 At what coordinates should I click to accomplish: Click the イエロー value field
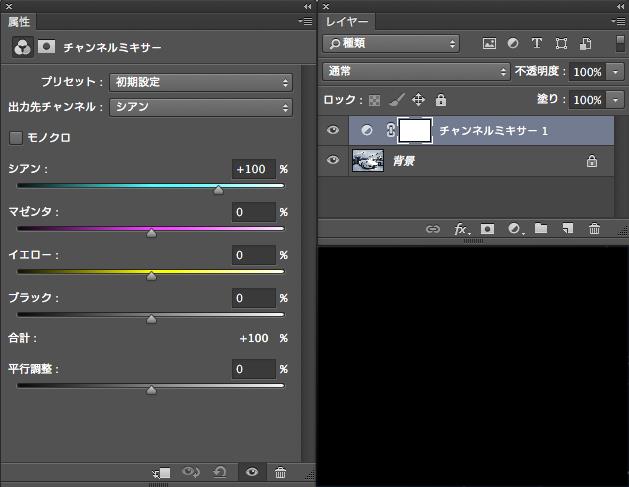[254, 255]
